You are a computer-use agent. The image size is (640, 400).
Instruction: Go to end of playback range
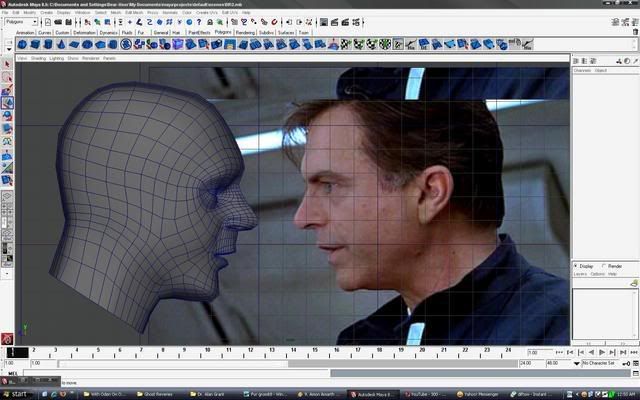pyautogui.click(x=633, y=352)
